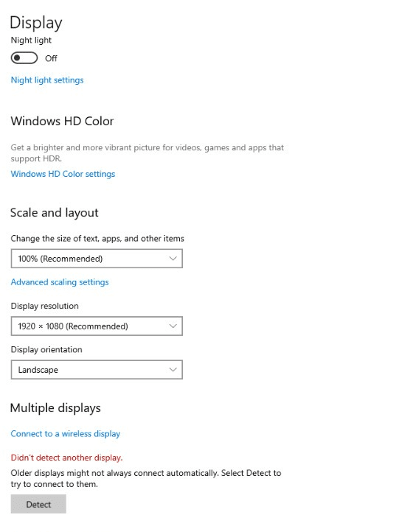Click the Scale and layout section heading
The image size is (413, 532).
(55, 213)
